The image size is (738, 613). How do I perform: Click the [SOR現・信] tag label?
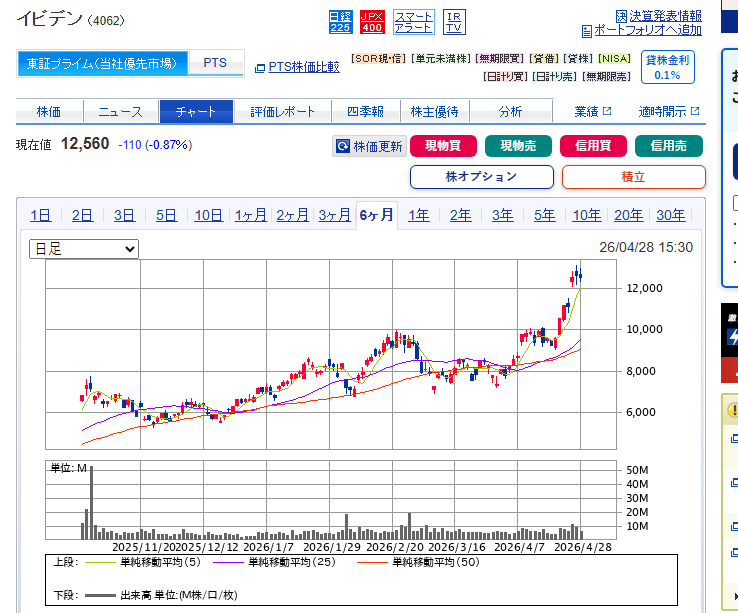(378, 59)
